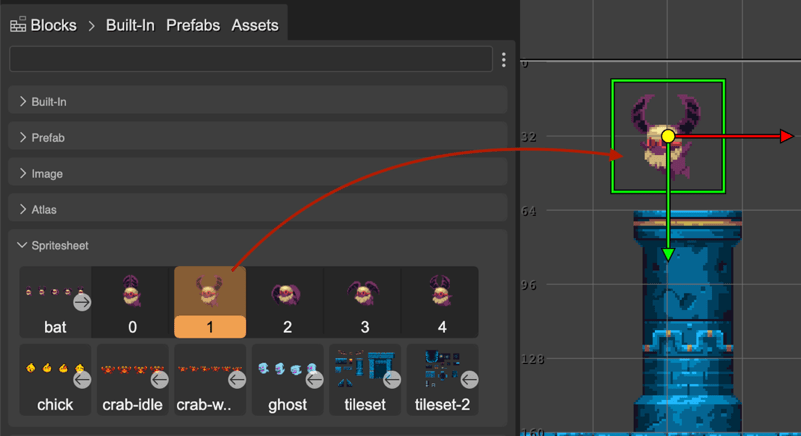Image resolution: width=801 pixels, height=436 pixels.
Task: Select the ghost spritesheet
Action: (x=287, y=380)
